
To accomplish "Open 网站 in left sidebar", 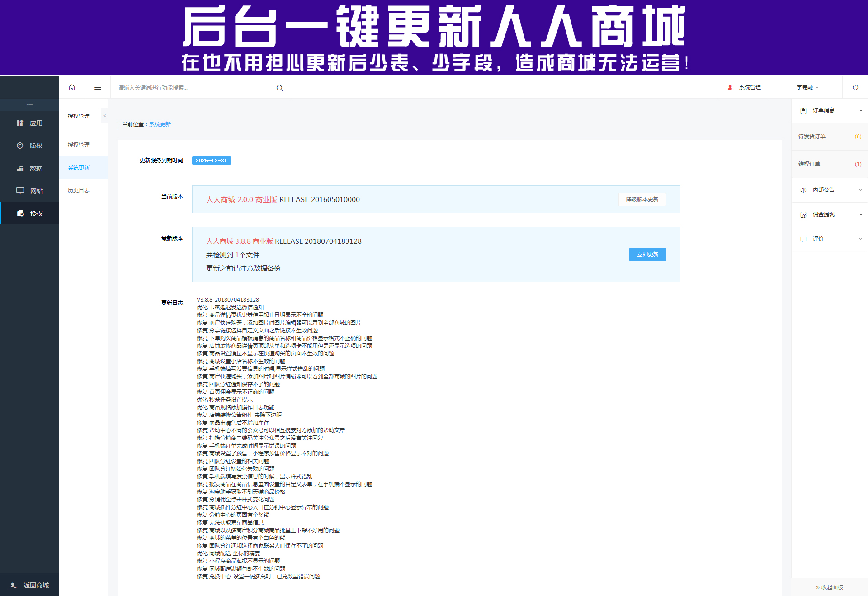I will tap(29, 191).
